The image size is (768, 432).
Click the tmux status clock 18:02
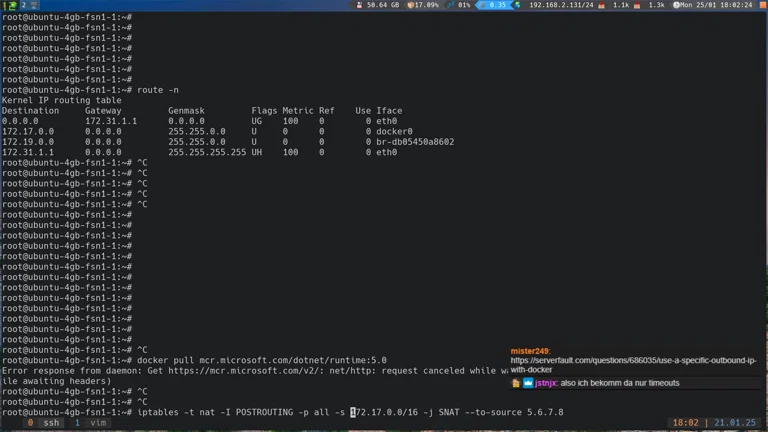point(685,423)
